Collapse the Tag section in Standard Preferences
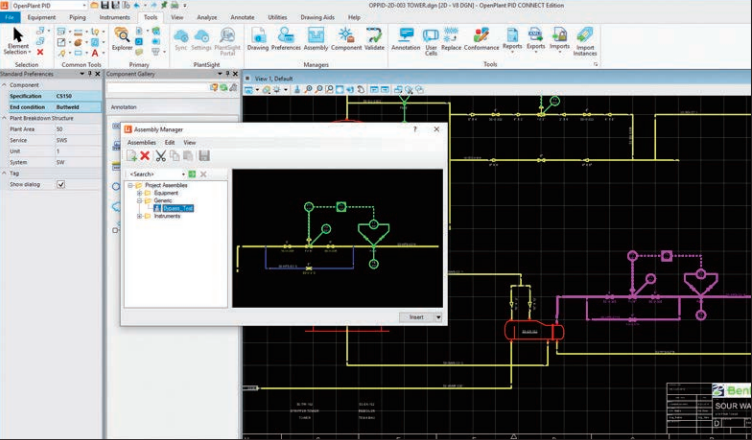752x440 pixels. [x=4, y=173]
